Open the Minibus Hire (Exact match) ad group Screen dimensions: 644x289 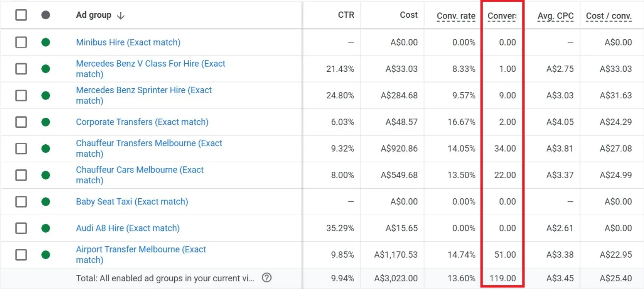(128, 42)
